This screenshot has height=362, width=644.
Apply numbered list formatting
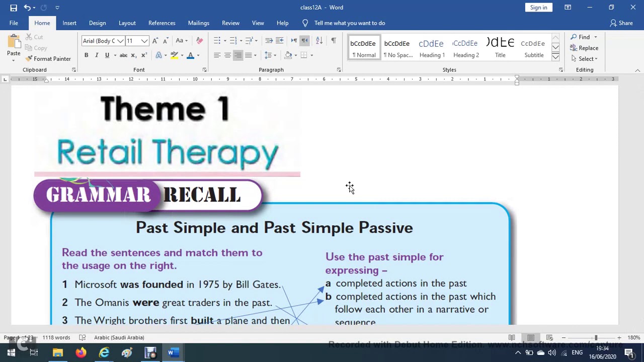(233, 41)
